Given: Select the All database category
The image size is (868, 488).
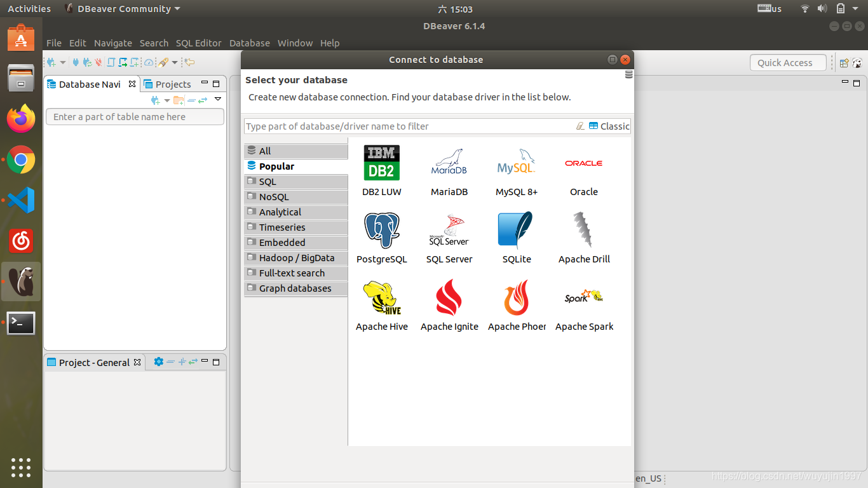Looking at the screenshot, I should point(296,151).
